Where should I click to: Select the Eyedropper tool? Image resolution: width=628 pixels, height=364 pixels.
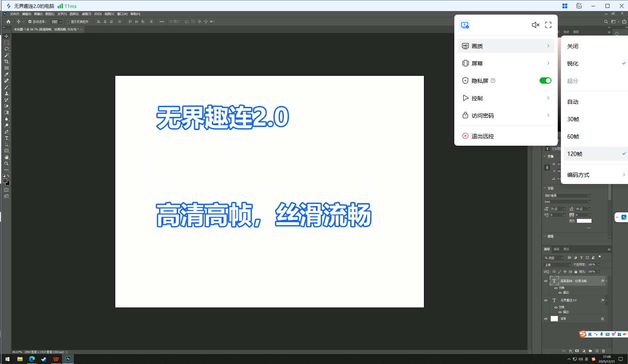pos(6,74)
